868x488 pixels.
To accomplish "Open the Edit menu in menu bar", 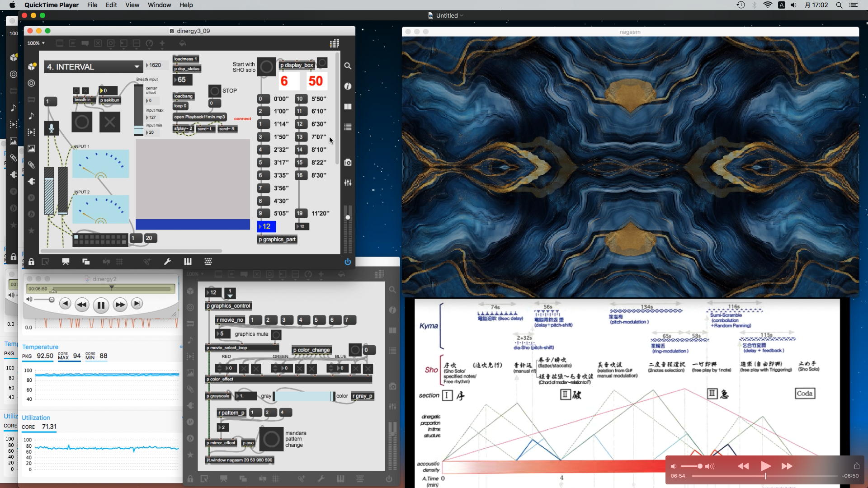I will point(111,5).
